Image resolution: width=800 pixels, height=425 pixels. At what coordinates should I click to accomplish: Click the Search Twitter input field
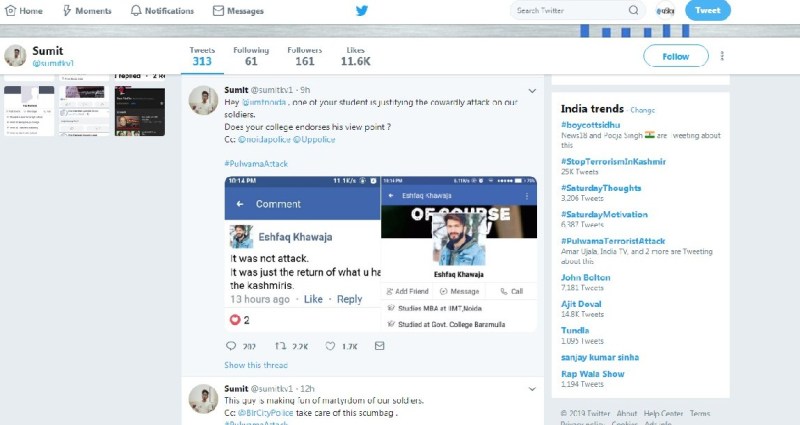(570, 11)
